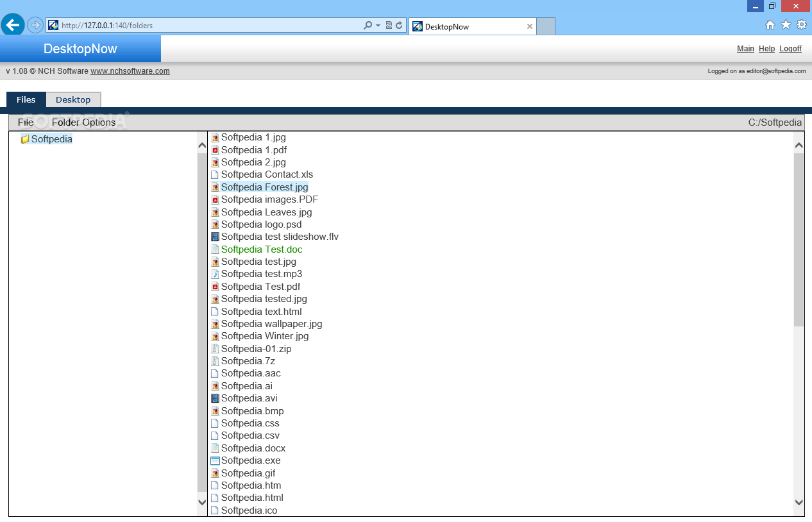This screenshot has width=812, height=522.
Task: Click the image icon beside Softpedia logo.psd
Action: tap(215, 224)
